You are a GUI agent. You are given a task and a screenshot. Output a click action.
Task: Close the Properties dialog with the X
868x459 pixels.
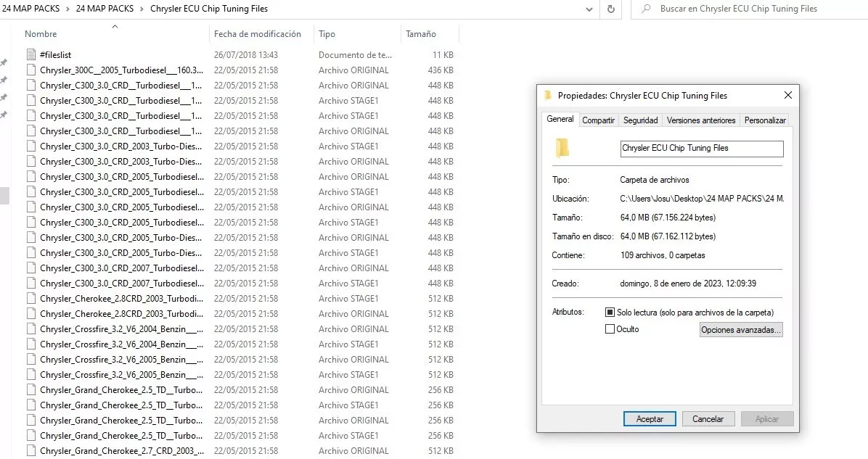[x=787, y=95]
